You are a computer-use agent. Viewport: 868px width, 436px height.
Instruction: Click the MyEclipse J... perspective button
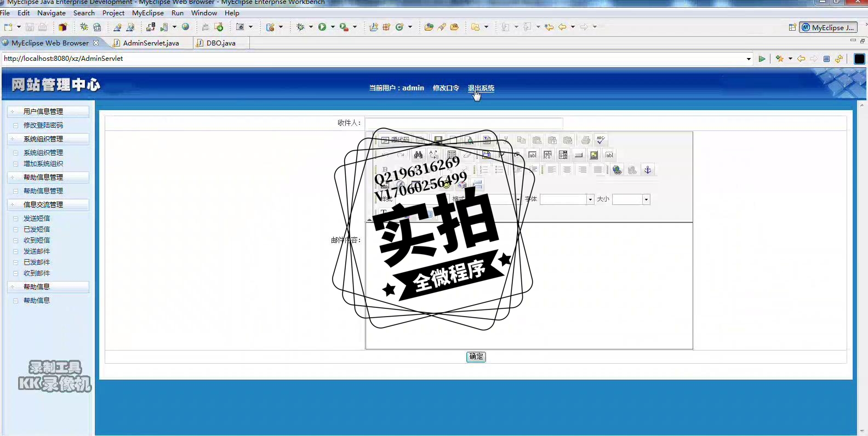pyautogui.click(x=828, y=27)
